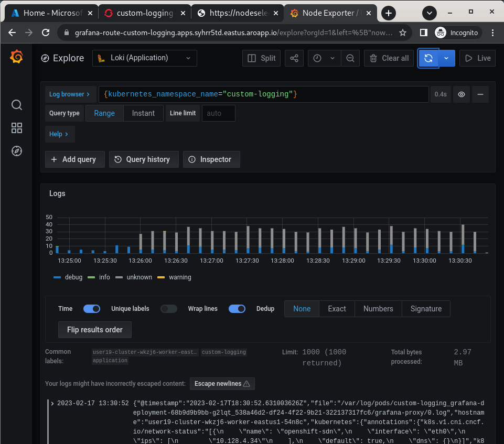This screenshot has height=444, width=504.
Task: Click the share link icon in the toolbar
Action: (x=294, y=58)
